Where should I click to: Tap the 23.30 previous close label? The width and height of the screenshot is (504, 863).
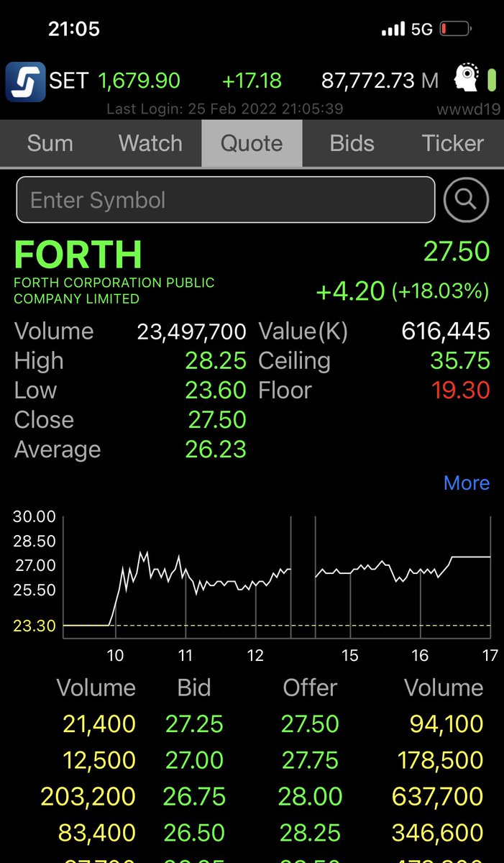35,626
